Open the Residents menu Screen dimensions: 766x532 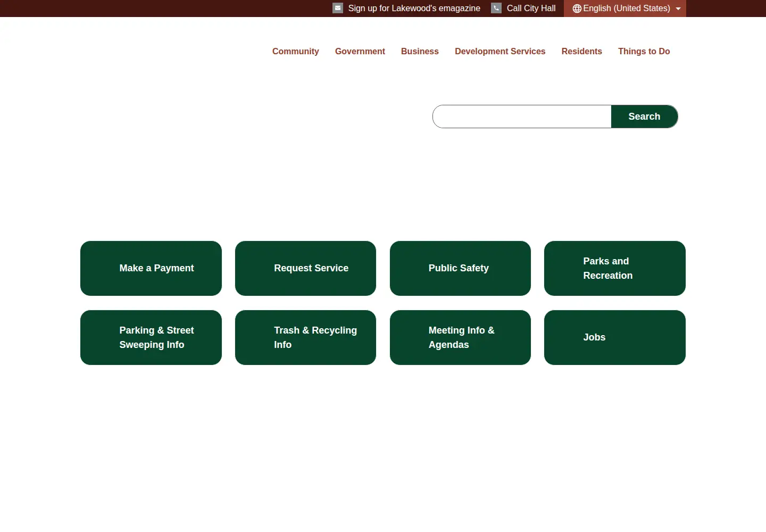click(x=582, y=51)
